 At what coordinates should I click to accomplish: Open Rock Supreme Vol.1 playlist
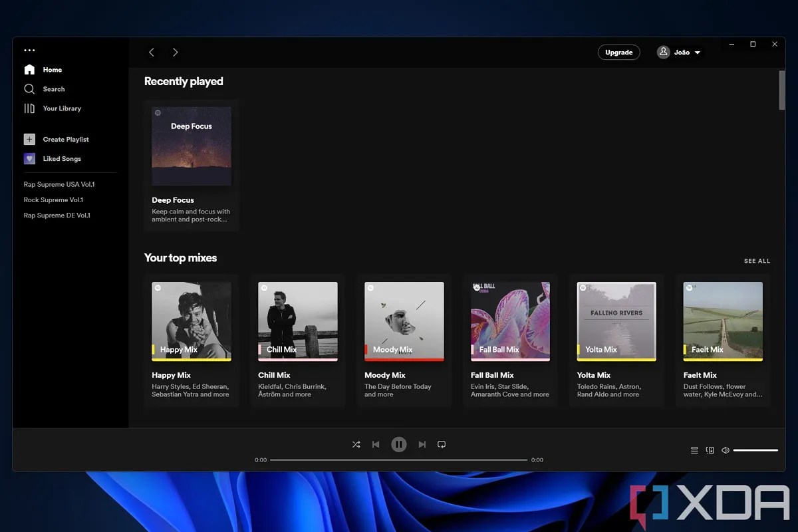coord(53,199)
